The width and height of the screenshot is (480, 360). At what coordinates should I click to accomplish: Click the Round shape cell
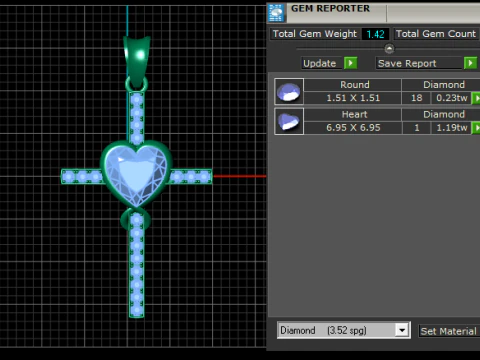(x=353, y=85)
